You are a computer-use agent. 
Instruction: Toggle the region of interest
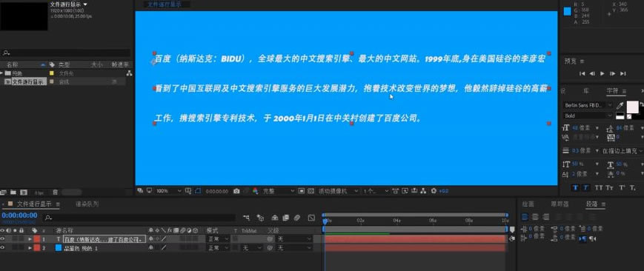(x=301, y=191)
